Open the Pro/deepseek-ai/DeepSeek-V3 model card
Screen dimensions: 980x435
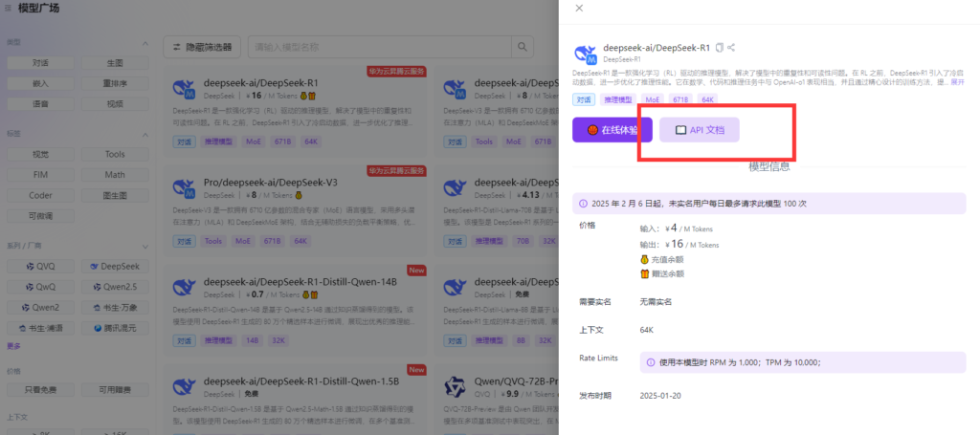[x=296, y=209]
